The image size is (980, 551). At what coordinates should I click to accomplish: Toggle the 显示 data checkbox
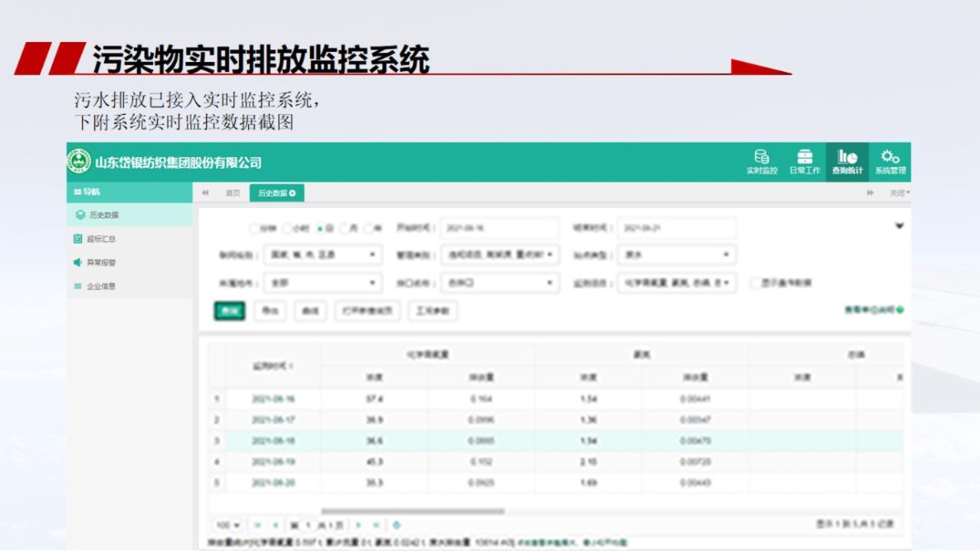(x=756, y=283)
